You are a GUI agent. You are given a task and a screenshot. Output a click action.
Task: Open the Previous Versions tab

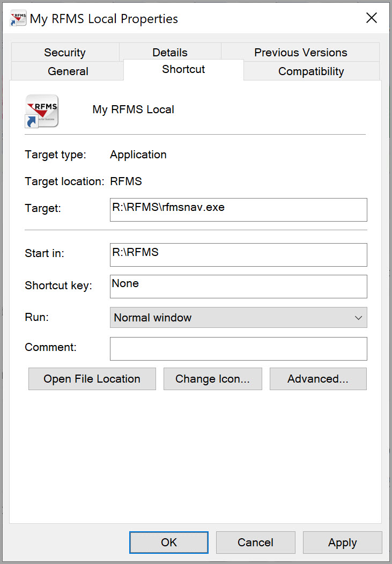(x=300, y=53)
